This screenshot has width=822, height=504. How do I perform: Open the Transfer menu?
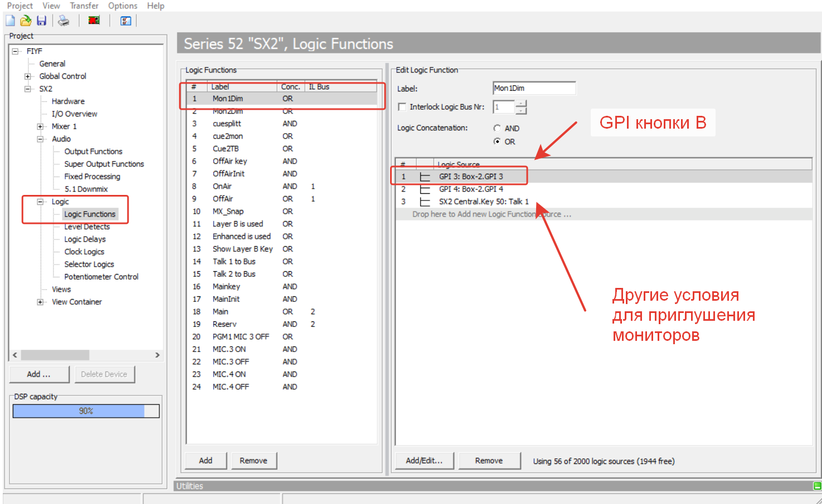(84, 6)
